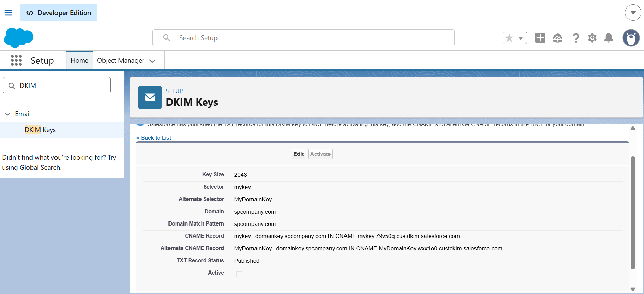Open the hamburger menu icon
The height and width of the screenshot is (294, 644).
pos(8,13)
